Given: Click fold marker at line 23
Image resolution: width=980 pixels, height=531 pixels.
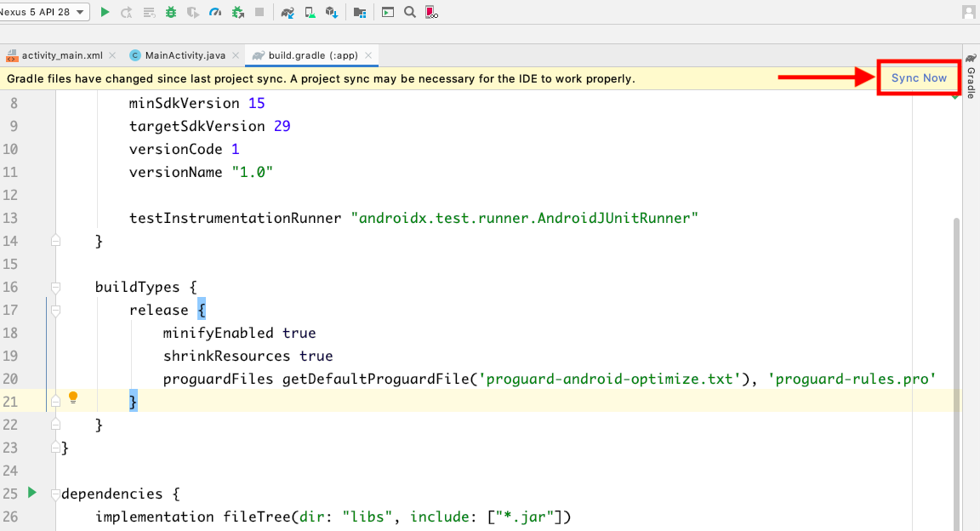Looking at the screenshot, I should 55,448.
